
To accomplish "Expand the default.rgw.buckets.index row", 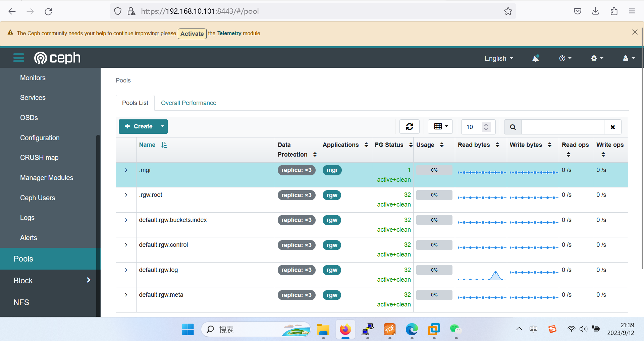I will pos(126,220).
